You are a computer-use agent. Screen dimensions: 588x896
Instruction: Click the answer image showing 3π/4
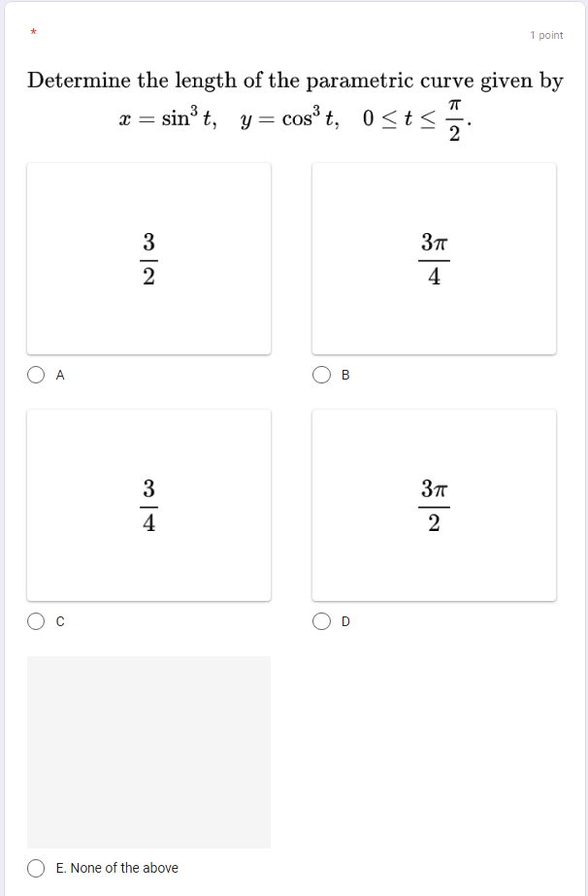(433, 258)
